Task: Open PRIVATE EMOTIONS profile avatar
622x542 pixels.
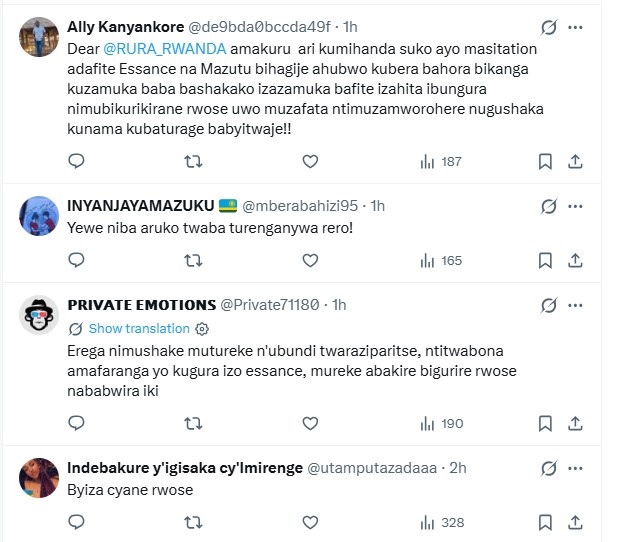Action: tap(39, 315)
